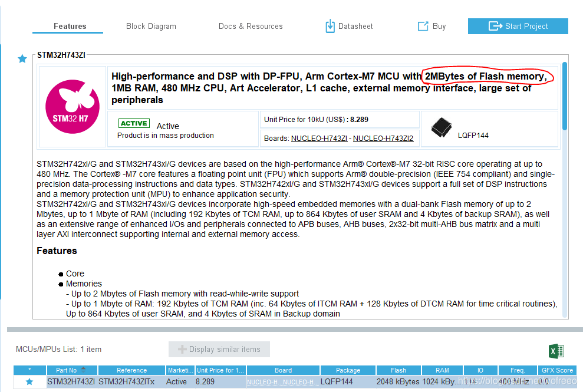Image resolution: width=583 pixels, height=392 pixels.
Task: Open the Docs & Resources tab
Action: point(251,26)
